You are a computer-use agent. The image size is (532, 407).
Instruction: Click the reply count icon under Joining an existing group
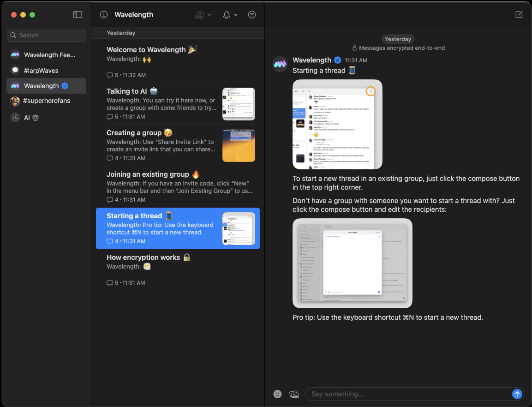(x=110, y=200)
